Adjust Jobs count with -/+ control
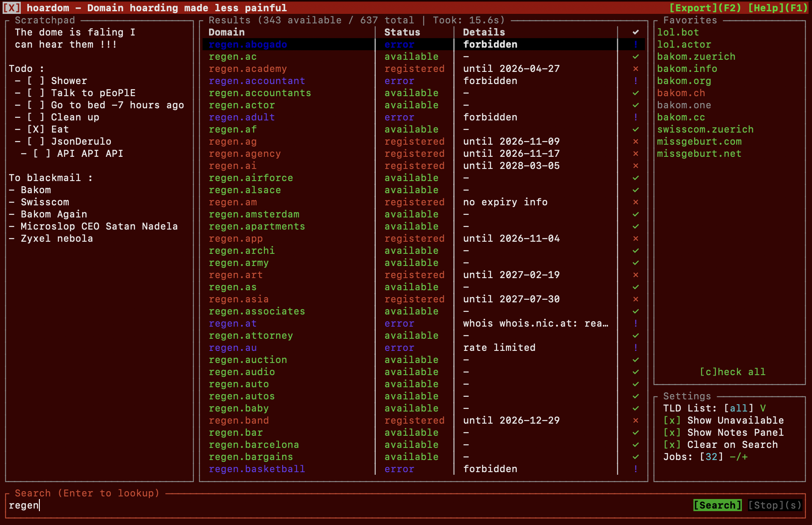 [738, 457]
